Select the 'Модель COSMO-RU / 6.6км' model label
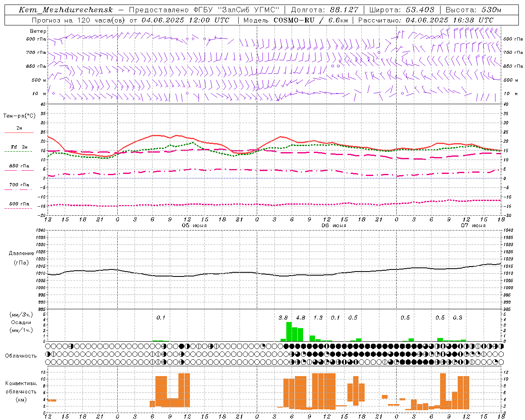The image size is (525, 420). (x=296, y=20)
